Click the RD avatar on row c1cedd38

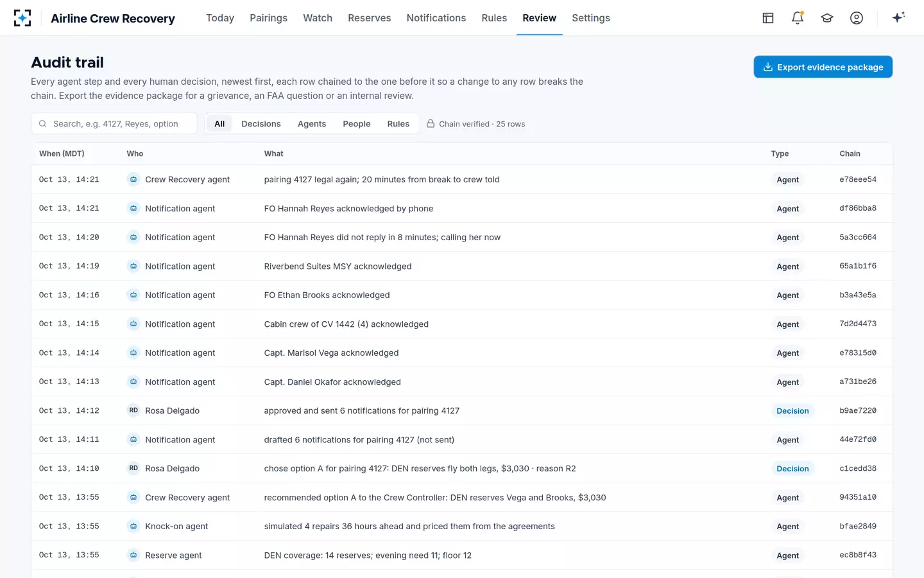[x=133, y=468]
